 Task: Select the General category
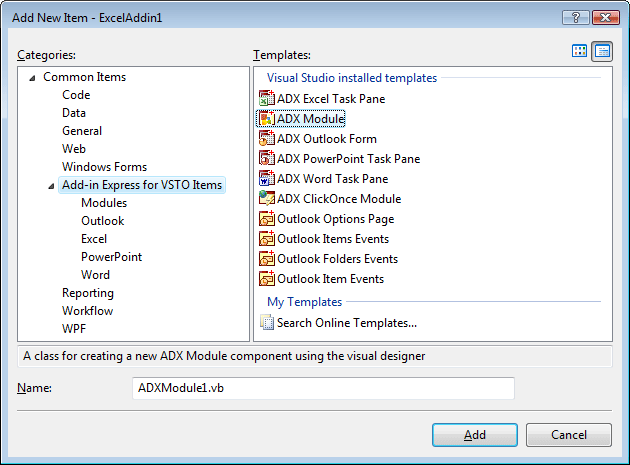[x=82, y=131]
